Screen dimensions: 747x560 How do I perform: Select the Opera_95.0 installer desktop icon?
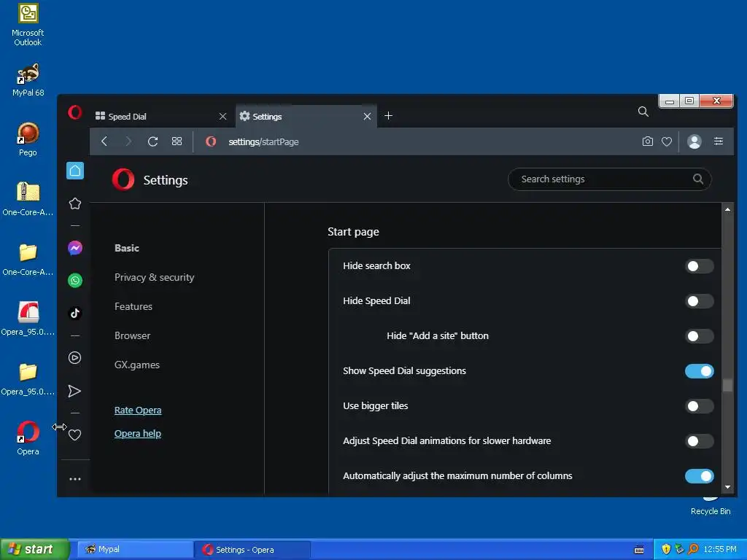click(x=28, y=318)
